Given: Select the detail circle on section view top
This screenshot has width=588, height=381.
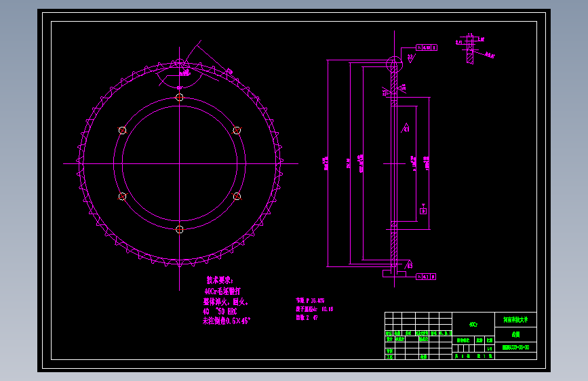Looking at the screenshot, I should 394,64.
